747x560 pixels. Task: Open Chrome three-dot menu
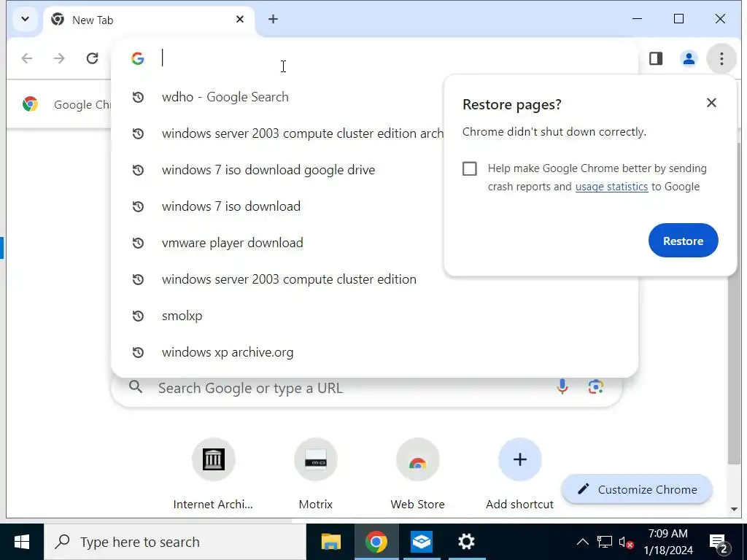721,58
